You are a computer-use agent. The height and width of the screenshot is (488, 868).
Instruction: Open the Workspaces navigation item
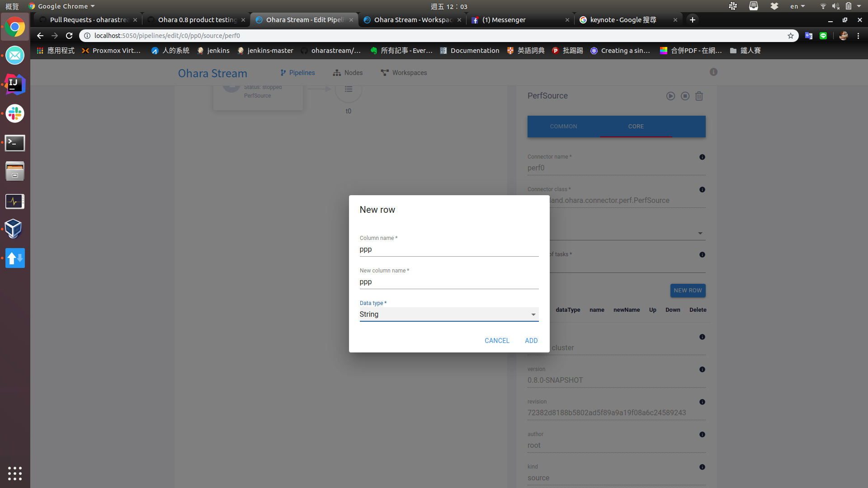pyautogui.click(x=404, y=73)
